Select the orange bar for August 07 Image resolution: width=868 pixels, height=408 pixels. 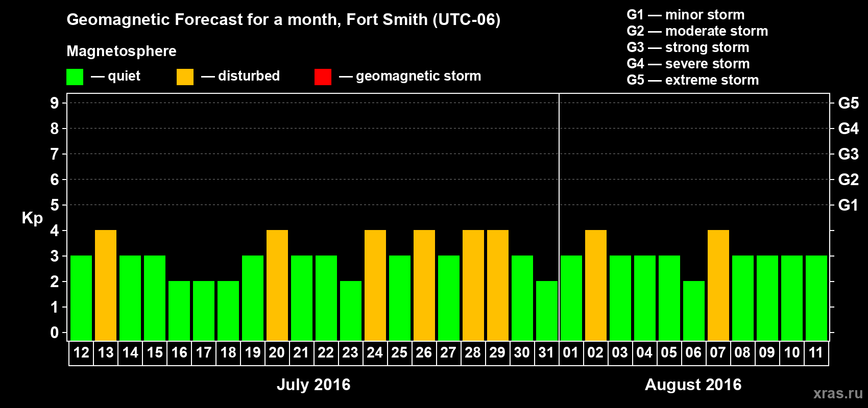pyautogui.click(x=718, y=286)
